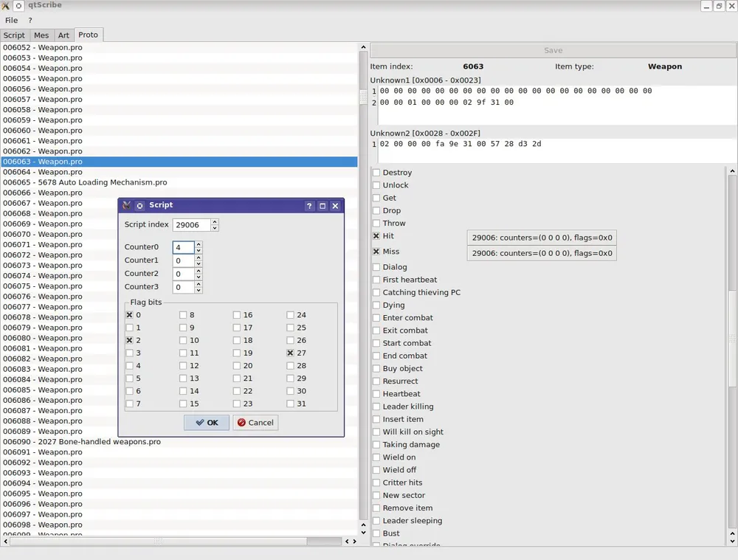738x560 pixels.
Task: Confirm the Script dialog with OK
Action: pyautogui.click(x=207, y=423)
